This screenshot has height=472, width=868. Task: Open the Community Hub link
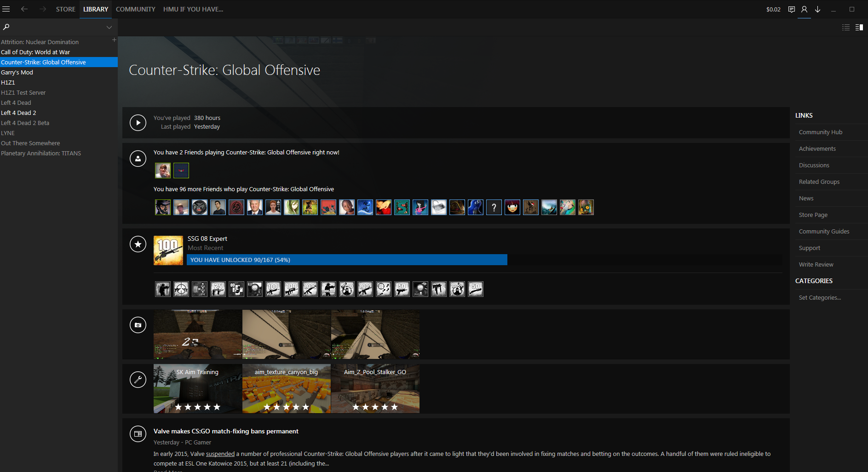(x=821, y=132)
